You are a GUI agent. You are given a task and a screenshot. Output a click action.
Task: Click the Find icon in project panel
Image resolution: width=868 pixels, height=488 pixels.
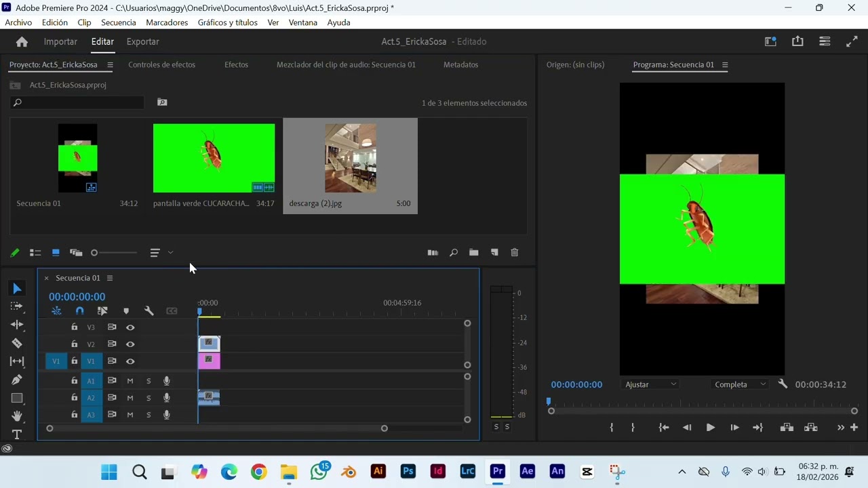[454, 253]
